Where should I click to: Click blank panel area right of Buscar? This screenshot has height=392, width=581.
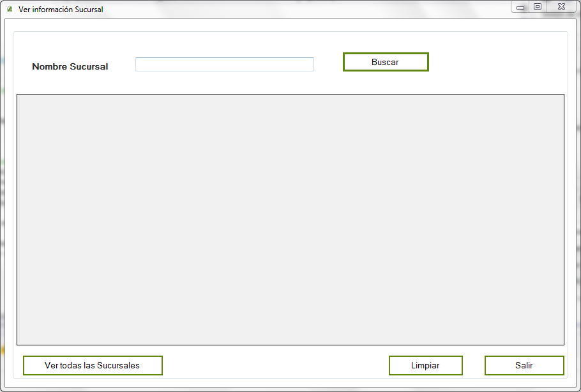click(498, 62)
